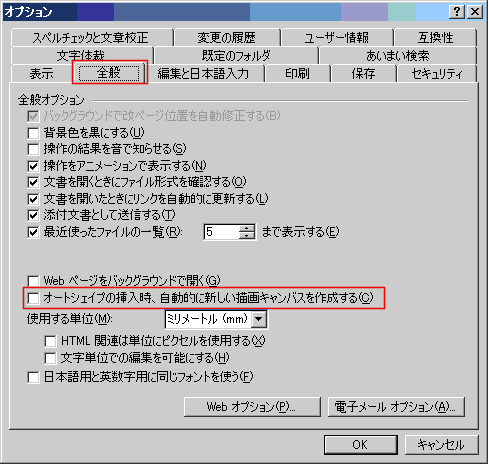Toggle 操作の結果を音で知らせる checkbox

click(x=33, y=149)
